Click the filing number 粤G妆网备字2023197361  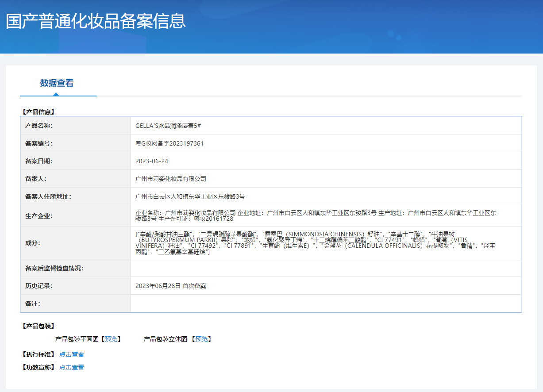[x=169, y=143]
